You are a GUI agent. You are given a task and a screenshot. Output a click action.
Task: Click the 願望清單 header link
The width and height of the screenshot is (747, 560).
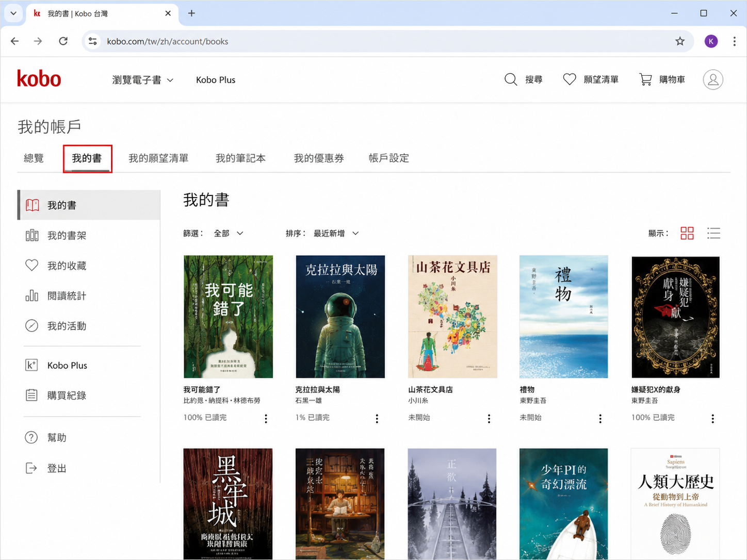(x=601, y=79)
